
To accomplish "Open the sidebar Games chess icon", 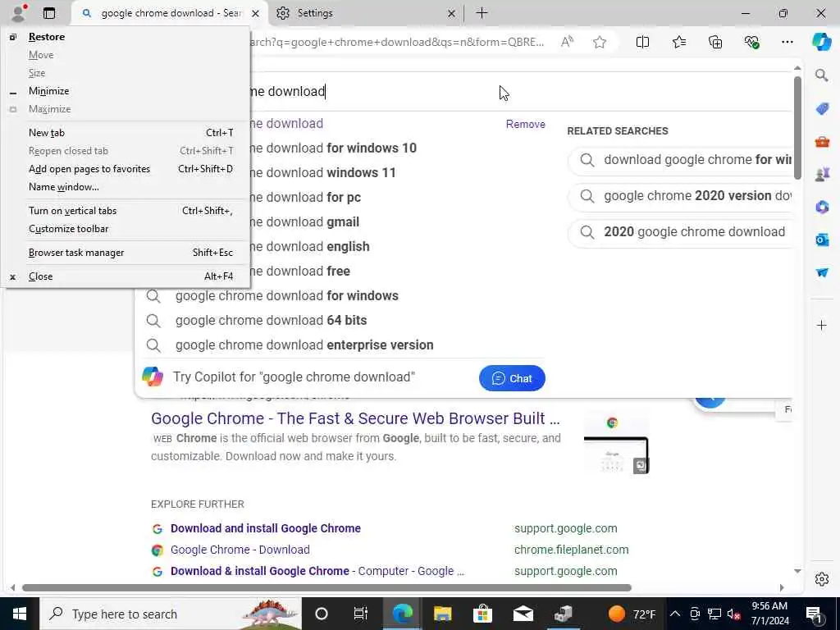I will click(x=822, y=174).
